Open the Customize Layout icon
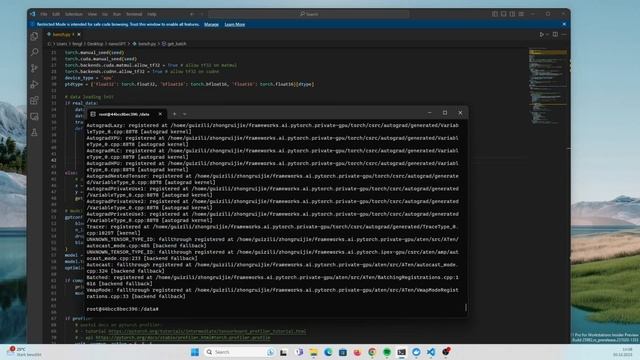This screenshot has width=640, height=360. tap(521, 14)
